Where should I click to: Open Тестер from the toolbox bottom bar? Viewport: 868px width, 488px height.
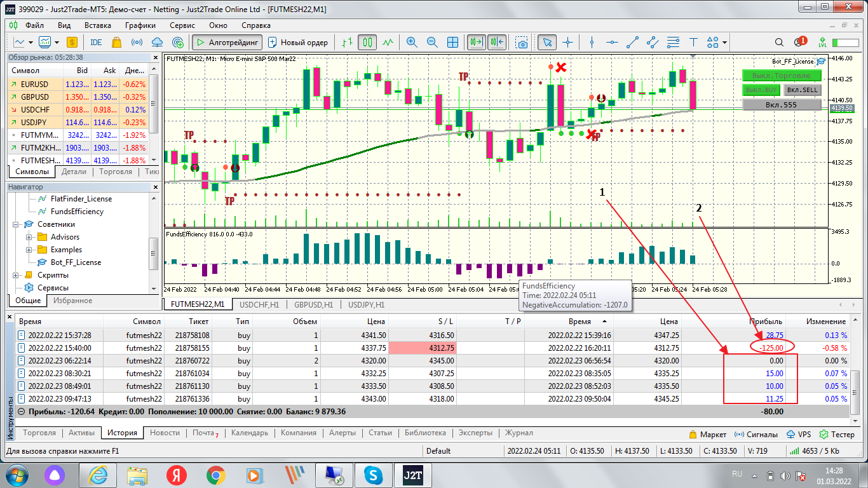[x=837, y=435]
